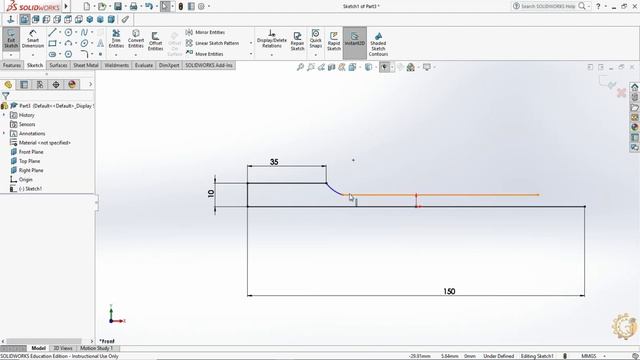Switch to the Features tab
Image resolution: width=640 pixels, height=360 pixels.
(12, 65)
